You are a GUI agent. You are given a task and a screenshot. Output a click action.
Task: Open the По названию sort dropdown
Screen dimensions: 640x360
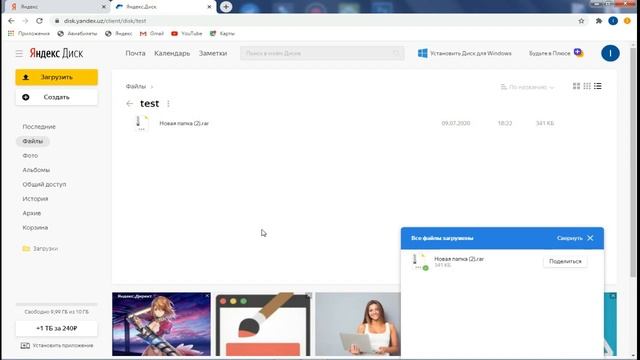527,87
